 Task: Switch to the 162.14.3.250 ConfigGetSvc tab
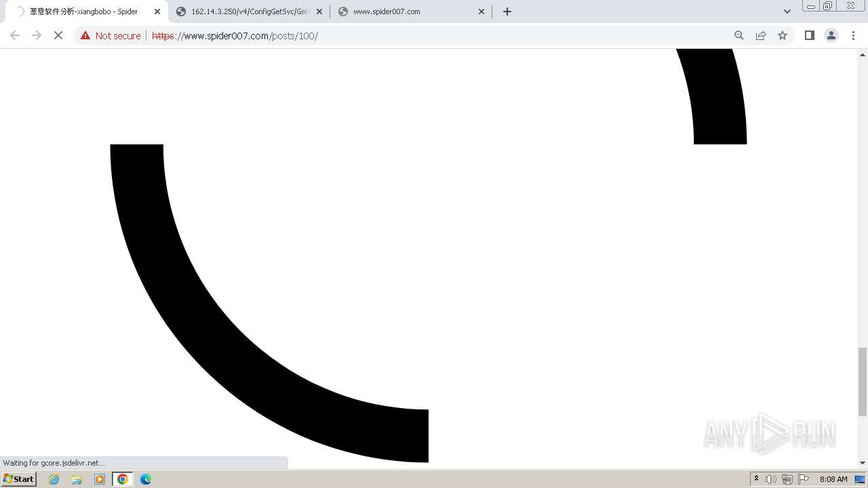click(249, 12)
